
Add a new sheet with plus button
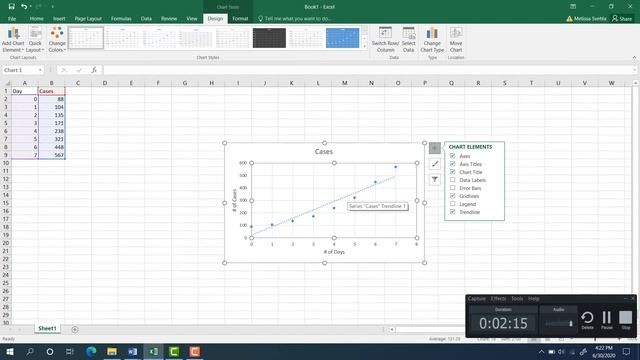point(75,329)
